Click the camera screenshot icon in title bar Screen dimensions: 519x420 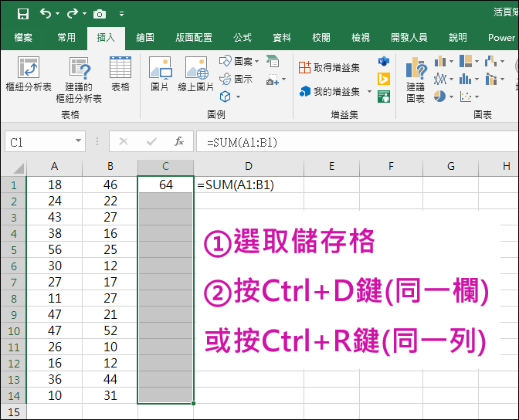pyautogui.click(x=100, y=14)
